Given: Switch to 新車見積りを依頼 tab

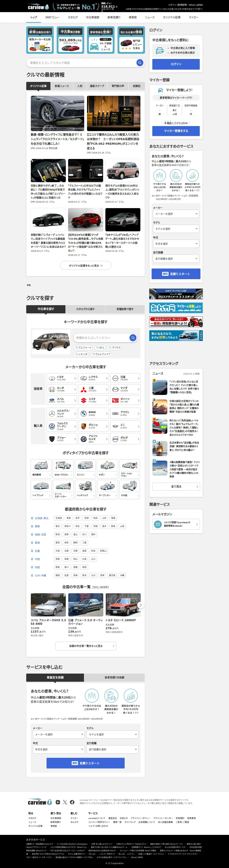Looking at the screenshot, I should 114,677.
